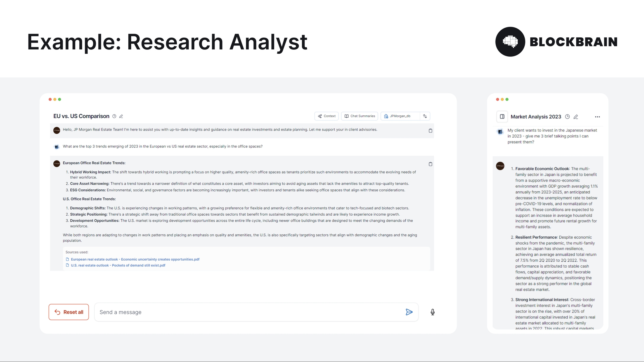The height and width of the screenshot is (362, 644).
Task: Open the JPMorgan_db database selector
Action: point(400,116)
